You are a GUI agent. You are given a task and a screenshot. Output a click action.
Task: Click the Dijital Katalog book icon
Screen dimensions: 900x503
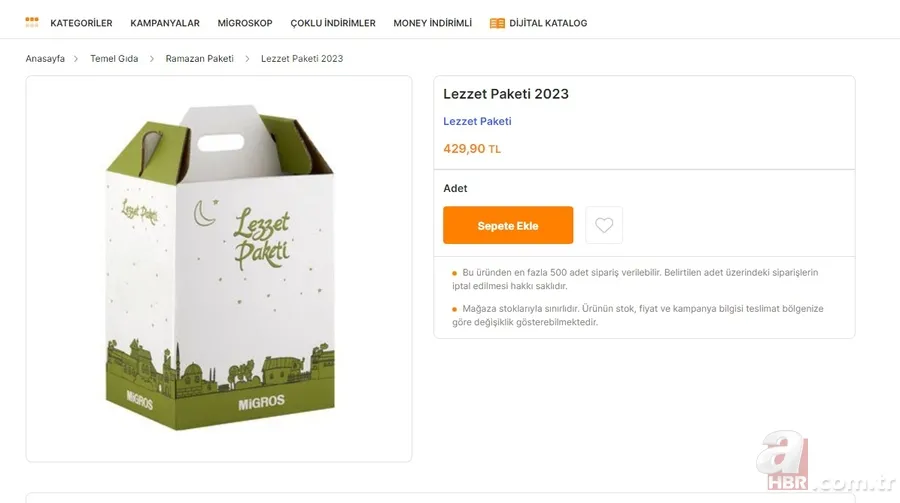[x=497, y=23]
